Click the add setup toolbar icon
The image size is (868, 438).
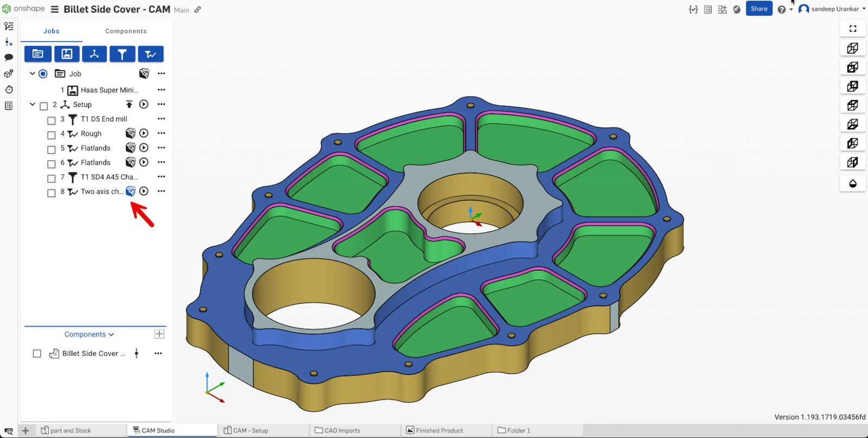(94, 54)
